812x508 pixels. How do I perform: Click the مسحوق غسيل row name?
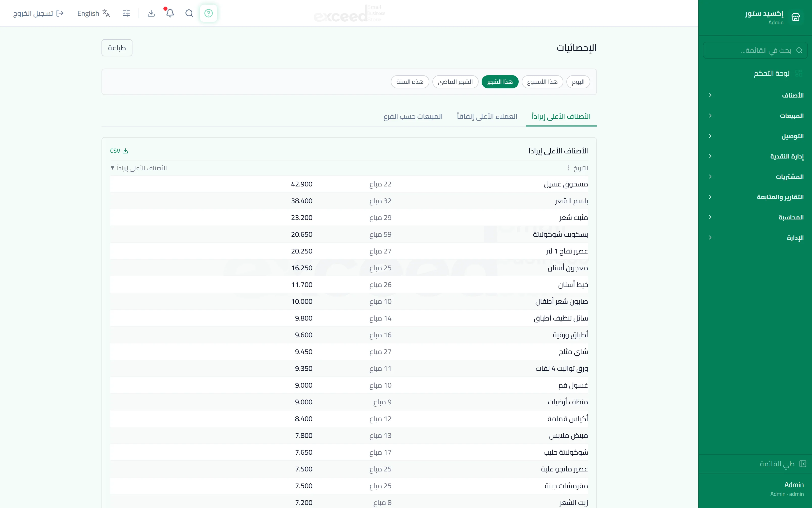(x=566, y=184)
